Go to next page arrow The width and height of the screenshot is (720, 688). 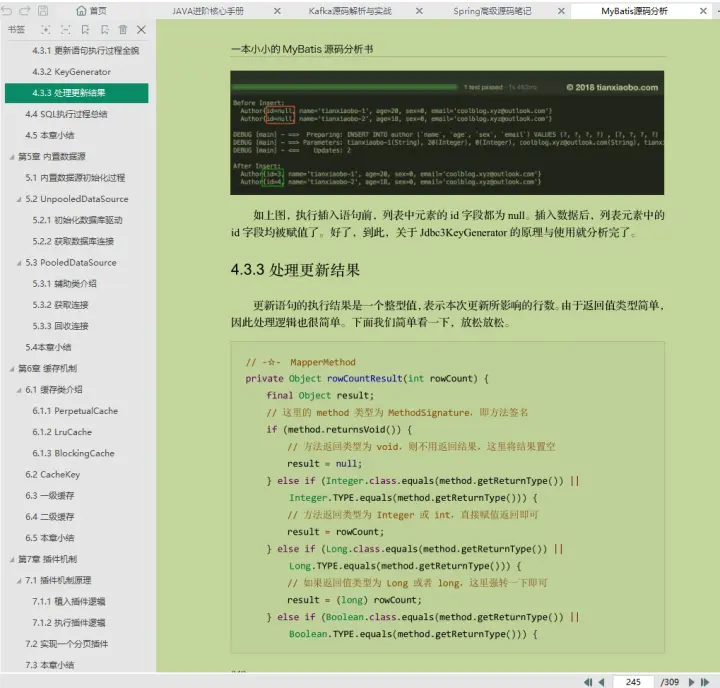point(691,682)
